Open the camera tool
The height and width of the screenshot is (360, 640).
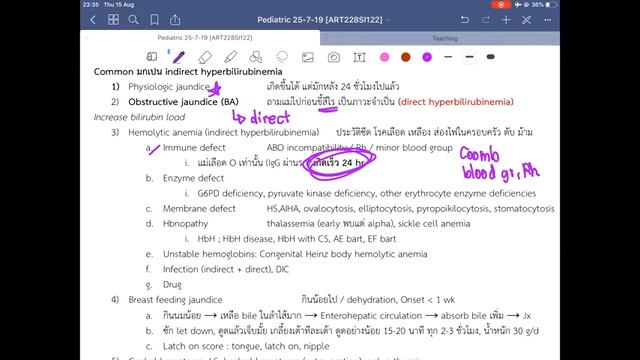pos(333,57)
